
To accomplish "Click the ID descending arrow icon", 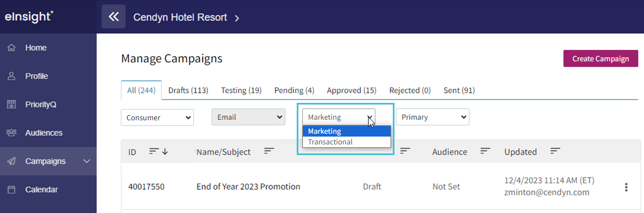I will 165,151.
